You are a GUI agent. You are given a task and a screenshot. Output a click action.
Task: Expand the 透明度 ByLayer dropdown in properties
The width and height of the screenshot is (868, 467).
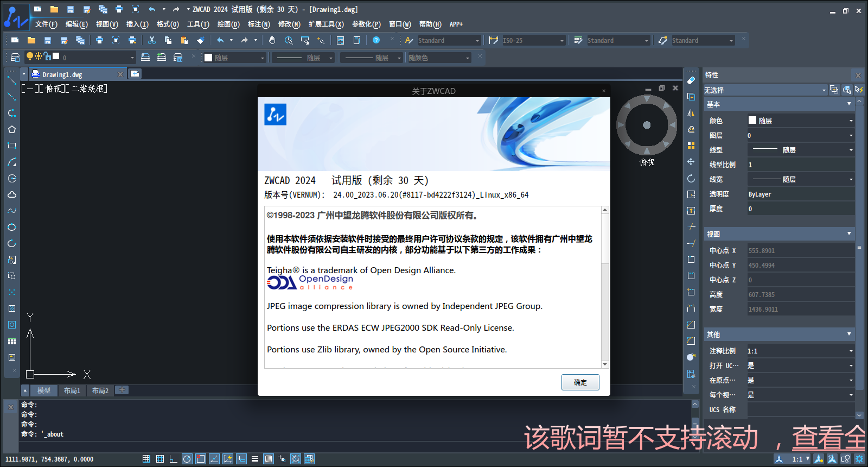[x=801, y=194]
